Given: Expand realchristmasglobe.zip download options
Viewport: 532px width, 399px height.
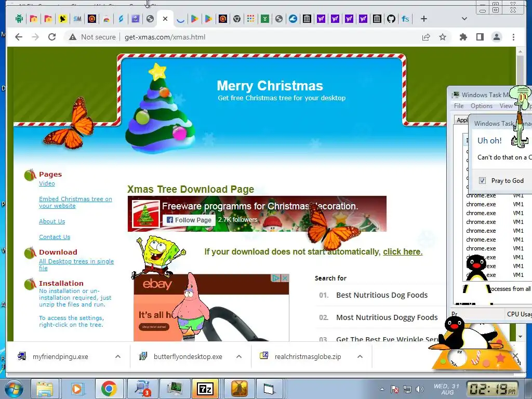Looking at the screenshot, I should pos(360,356).
